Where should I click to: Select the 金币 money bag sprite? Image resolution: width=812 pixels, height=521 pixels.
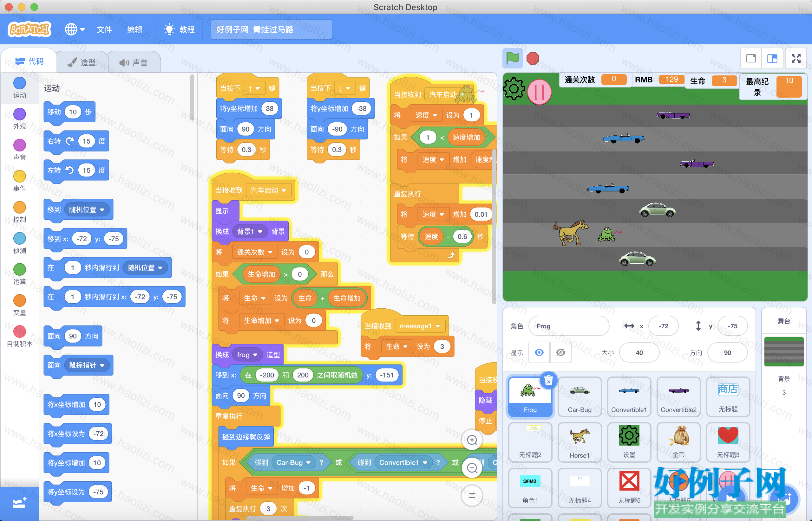tap(678, 442)
